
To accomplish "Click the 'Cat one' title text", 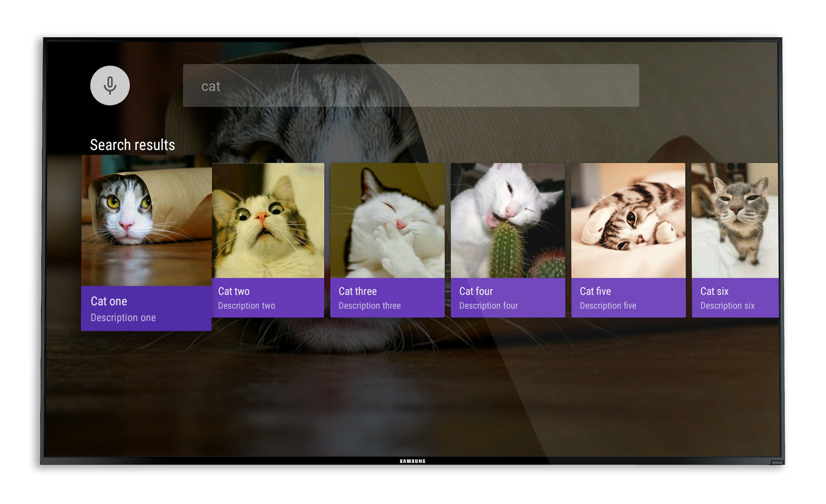I will click(x=109, y=301).
